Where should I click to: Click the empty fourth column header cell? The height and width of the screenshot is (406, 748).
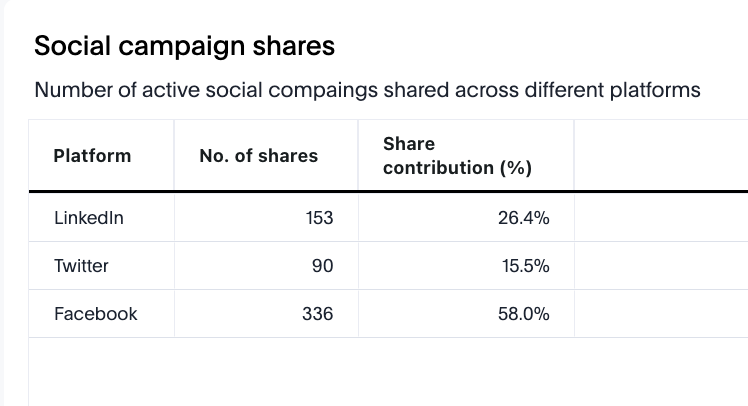click(x=660, y=155)
